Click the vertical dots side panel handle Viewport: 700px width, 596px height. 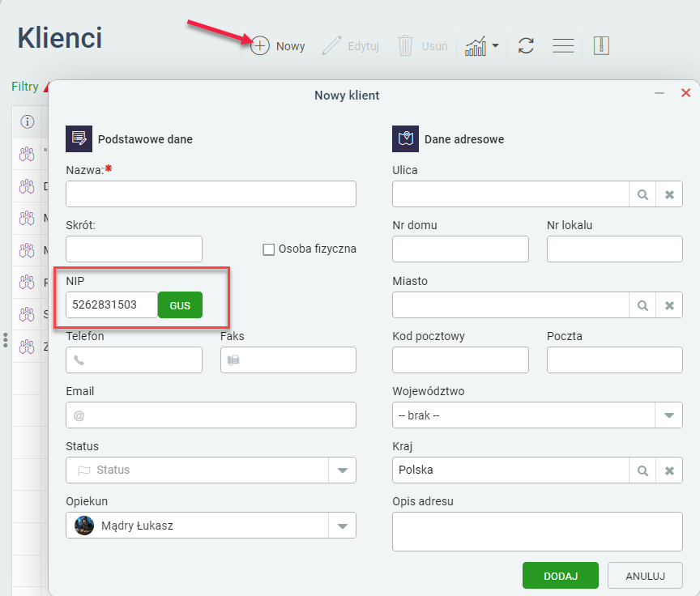[6, 340]
